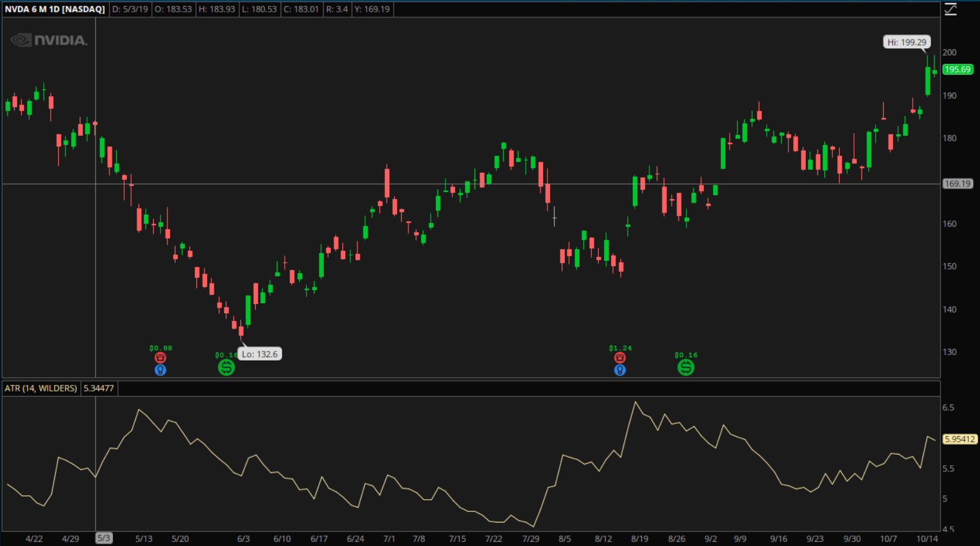Click the Y: 169.19 readout in header
The image size is (980, 546).
(372, 9)
